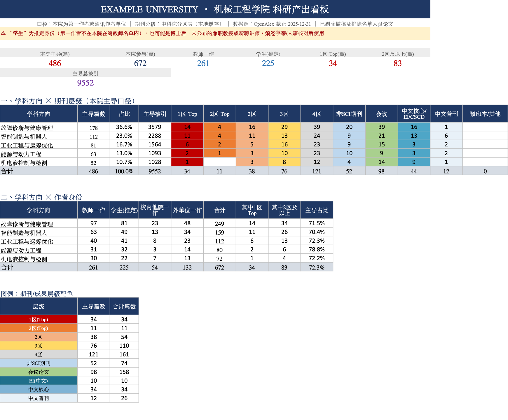
Task: Click the 100.0% total share cell
Action: click(x=124, y=171)
